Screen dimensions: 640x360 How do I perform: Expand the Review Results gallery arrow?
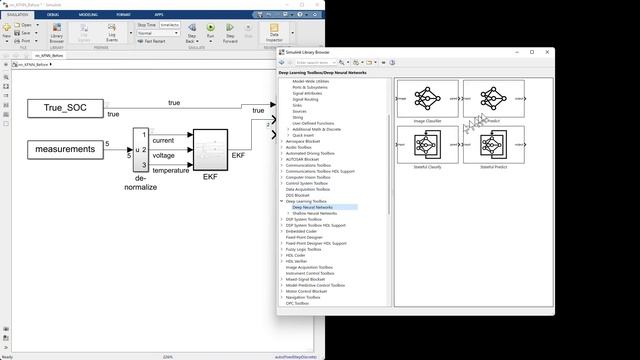pyautogui.click(x=292, y=33)
